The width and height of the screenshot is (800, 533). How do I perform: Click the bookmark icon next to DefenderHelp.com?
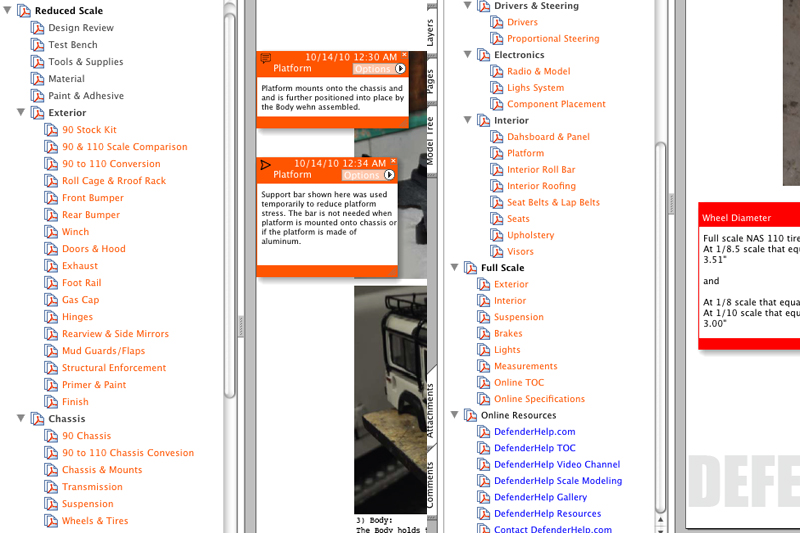click(483, 432)
